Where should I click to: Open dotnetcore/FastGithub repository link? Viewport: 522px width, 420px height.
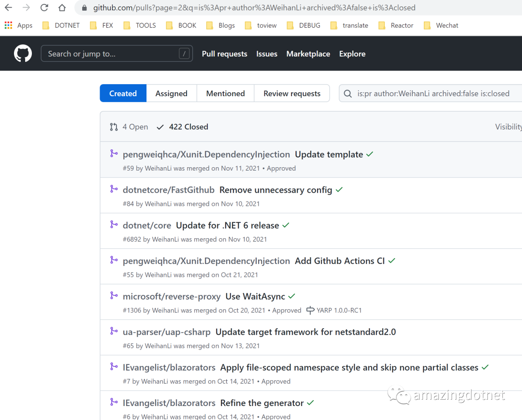click(169, 190)
